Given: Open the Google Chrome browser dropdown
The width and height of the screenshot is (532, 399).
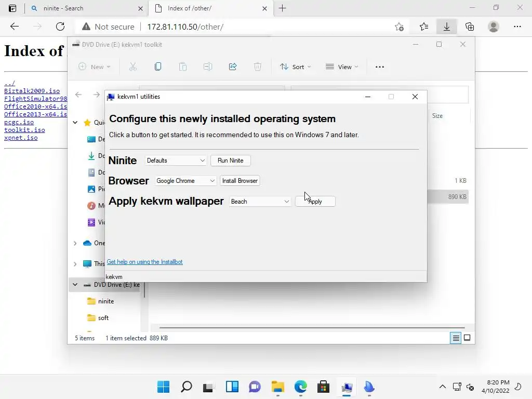Looking at the screenshot, I should click(x=185, y=181).
